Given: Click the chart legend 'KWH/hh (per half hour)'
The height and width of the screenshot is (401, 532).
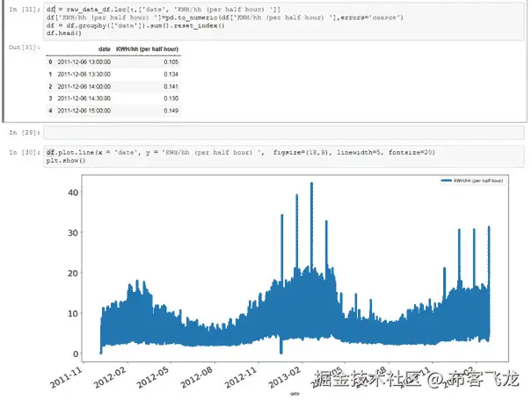Looking at the screenshot, I should coord(472,181).
